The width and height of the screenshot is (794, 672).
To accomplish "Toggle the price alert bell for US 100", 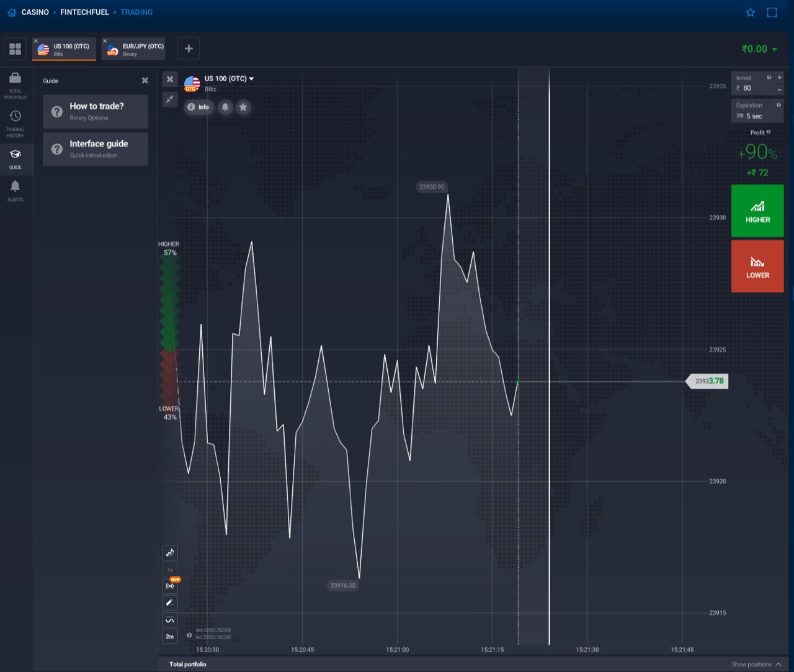I will click(225, 107).
